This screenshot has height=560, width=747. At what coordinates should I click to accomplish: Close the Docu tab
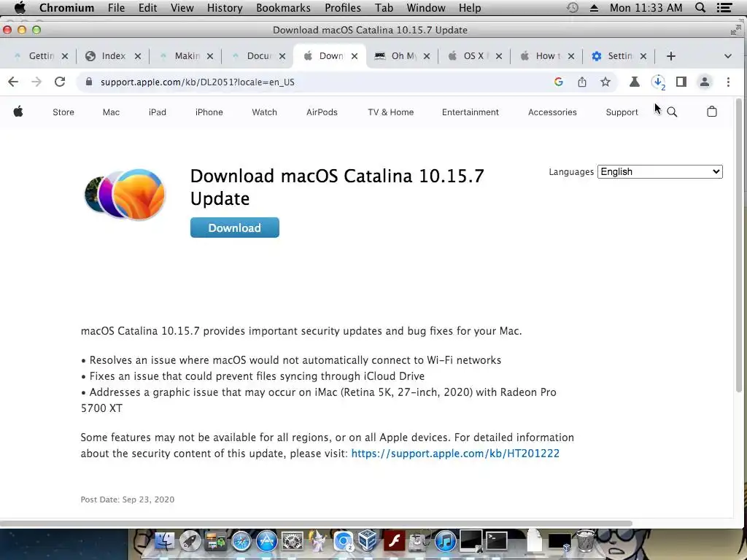pos(282,56)
